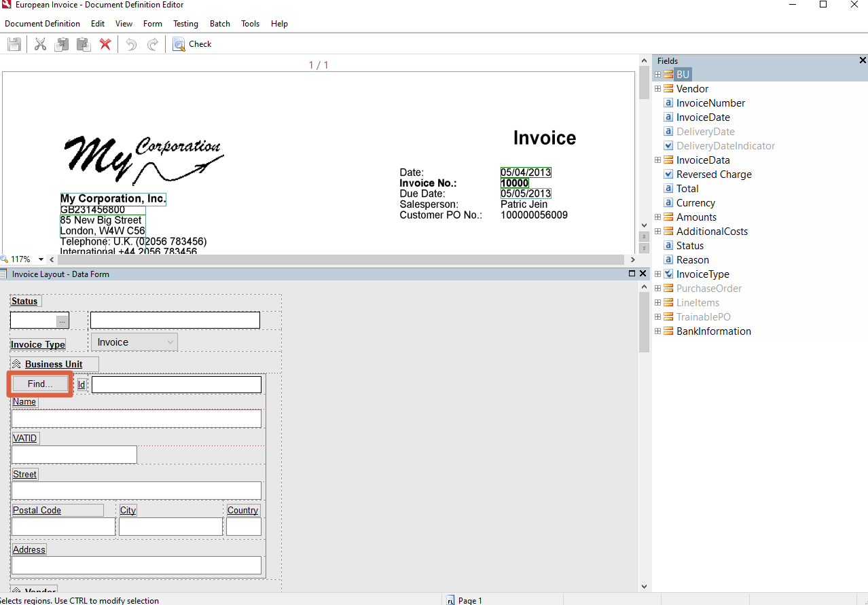Click the Copy toolbar icon
The width and height of the screenshot is (868, 605).
click(x=62, y=44)
